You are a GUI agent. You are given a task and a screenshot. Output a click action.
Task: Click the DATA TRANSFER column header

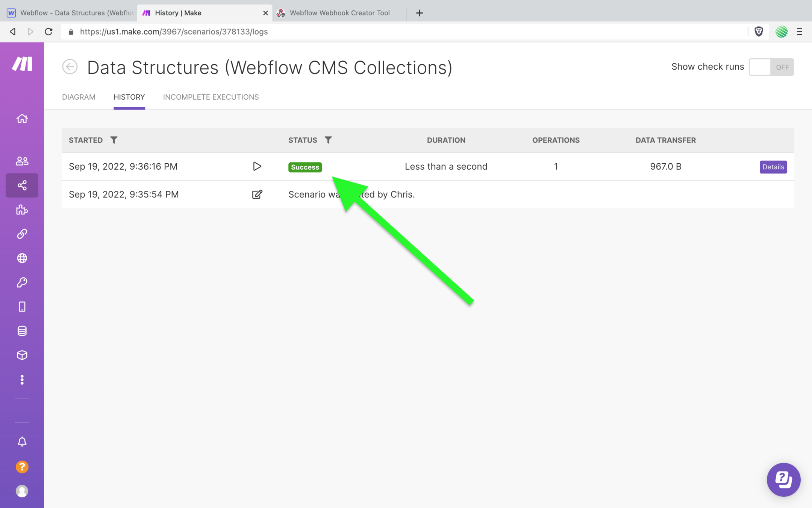click(665, 140)
